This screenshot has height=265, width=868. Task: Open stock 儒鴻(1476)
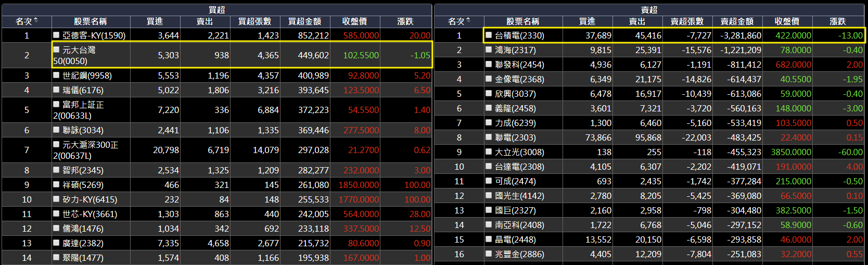(x=83, y=229)
